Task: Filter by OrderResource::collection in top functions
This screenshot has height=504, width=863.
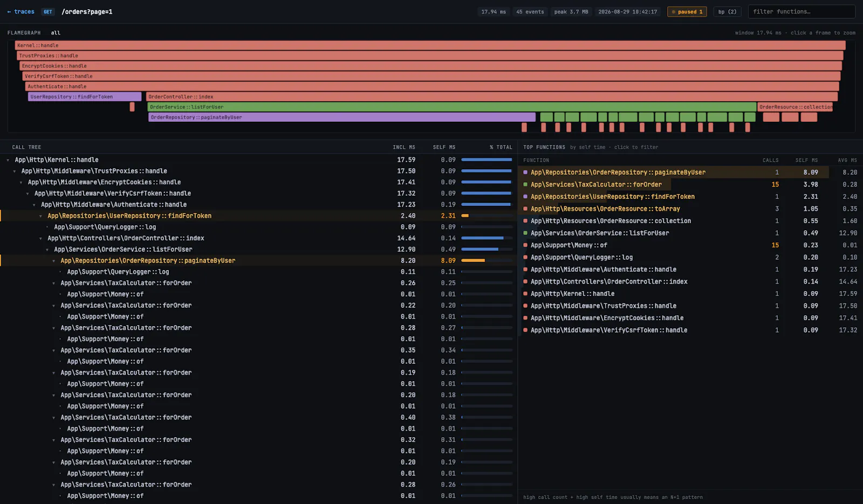Action: click(x=690, y=221)
